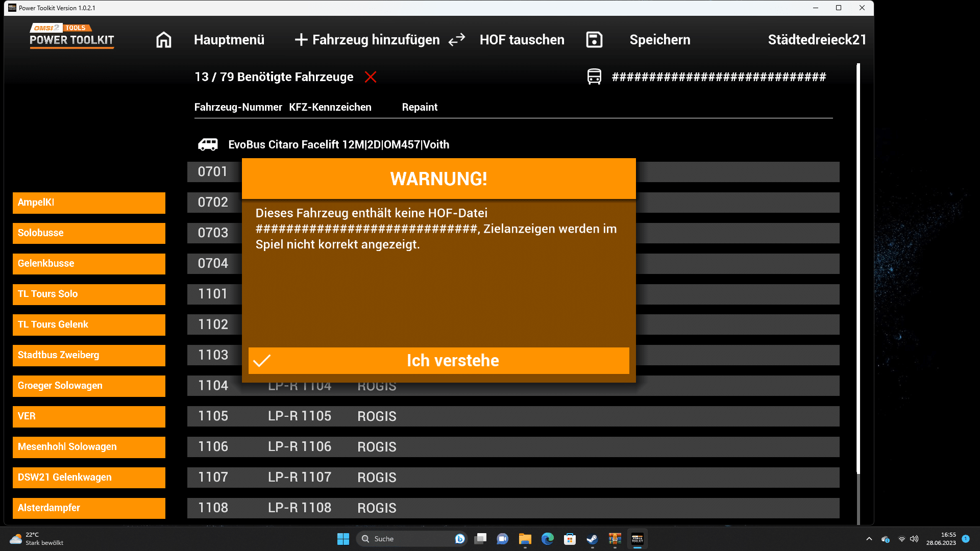Click the home icon beside Hauptmenü
This screenshot has height=551, width=980.
pyautogui.click(x=163, y=40)
